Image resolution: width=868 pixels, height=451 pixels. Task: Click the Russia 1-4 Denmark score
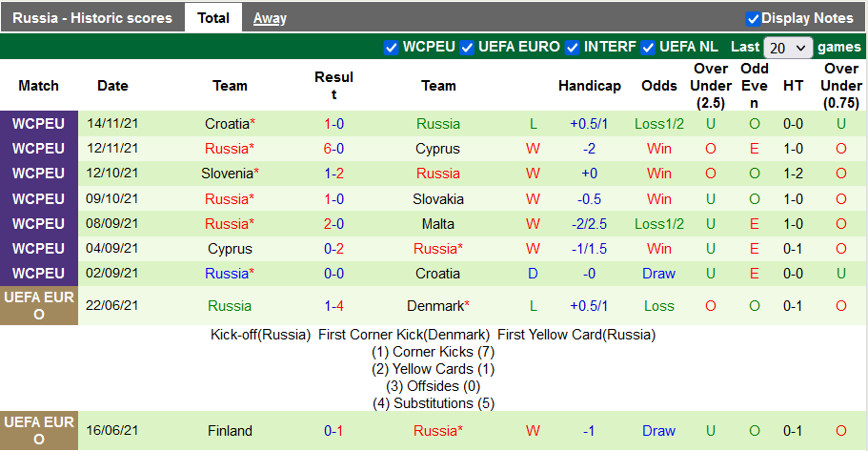click(x=333, y=306)
